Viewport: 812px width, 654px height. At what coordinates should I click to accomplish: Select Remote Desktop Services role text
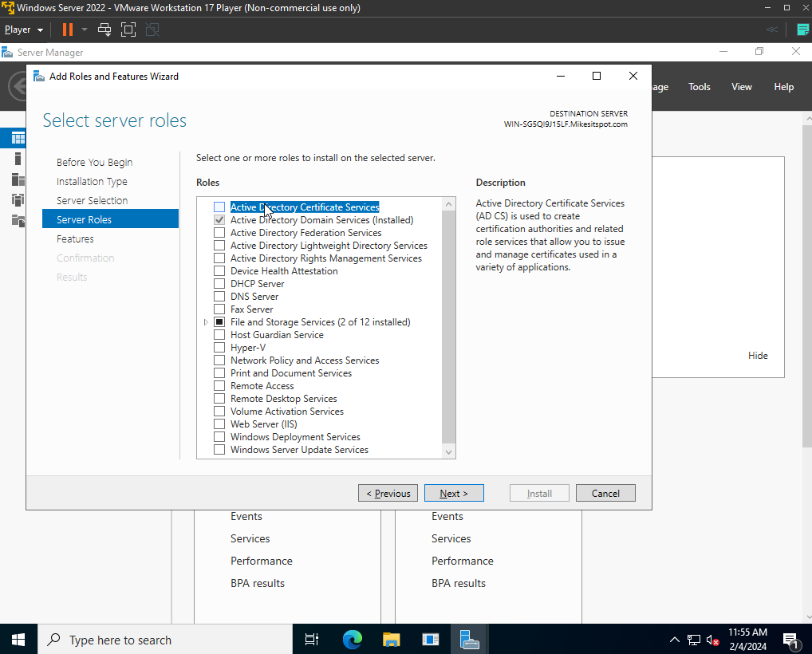point(284,399)
